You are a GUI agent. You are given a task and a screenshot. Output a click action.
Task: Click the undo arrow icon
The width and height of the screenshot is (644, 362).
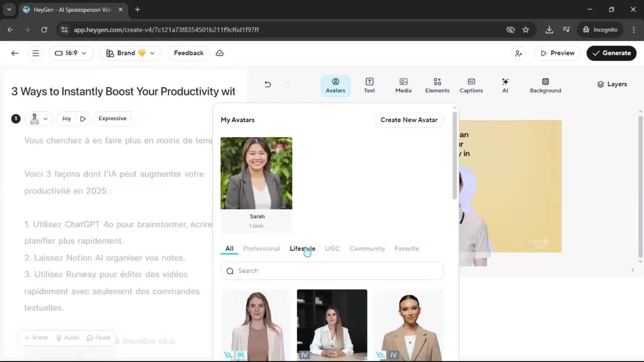pyautogui.click(x=268, y=84)
